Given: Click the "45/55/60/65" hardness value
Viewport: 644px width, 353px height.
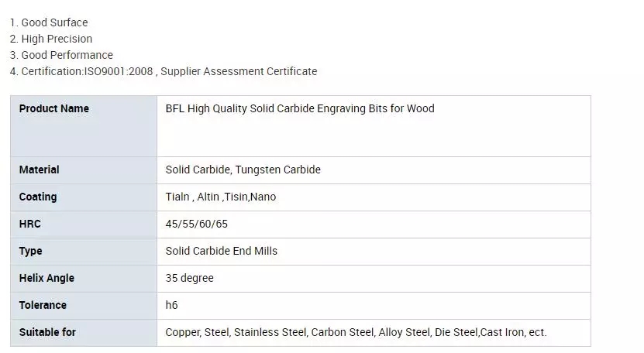Looking at the screenshot, I should [x=197, y=224].
